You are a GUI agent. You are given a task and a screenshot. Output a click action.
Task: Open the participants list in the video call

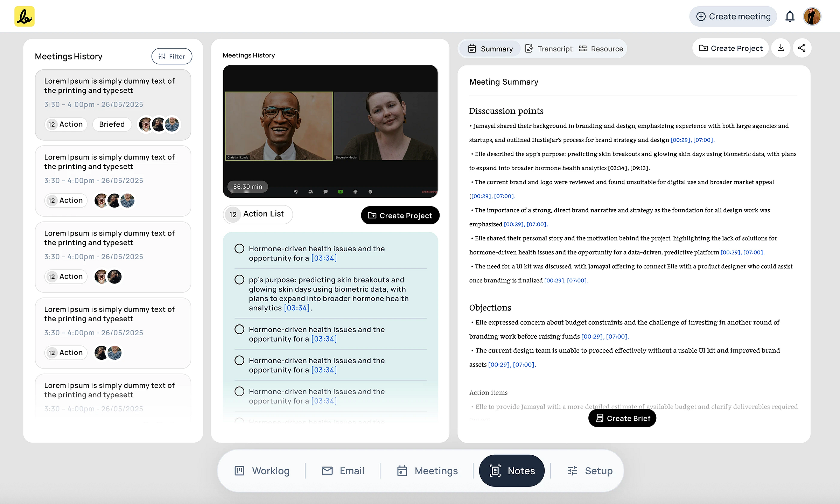click(x=310, y=192)
